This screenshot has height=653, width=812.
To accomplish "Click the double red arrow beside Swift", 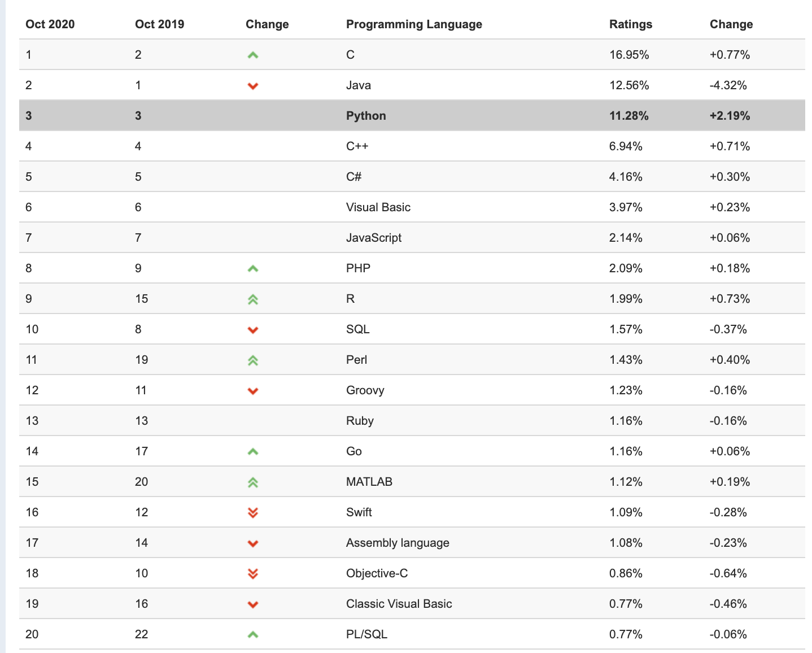I will click(253, 513).
